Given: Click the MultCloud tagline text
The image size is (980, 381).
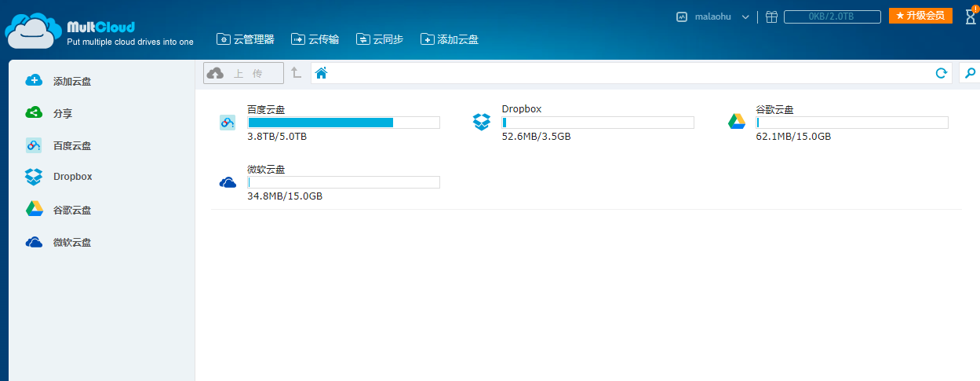Looking at the screenshot, I should [130, 42].
